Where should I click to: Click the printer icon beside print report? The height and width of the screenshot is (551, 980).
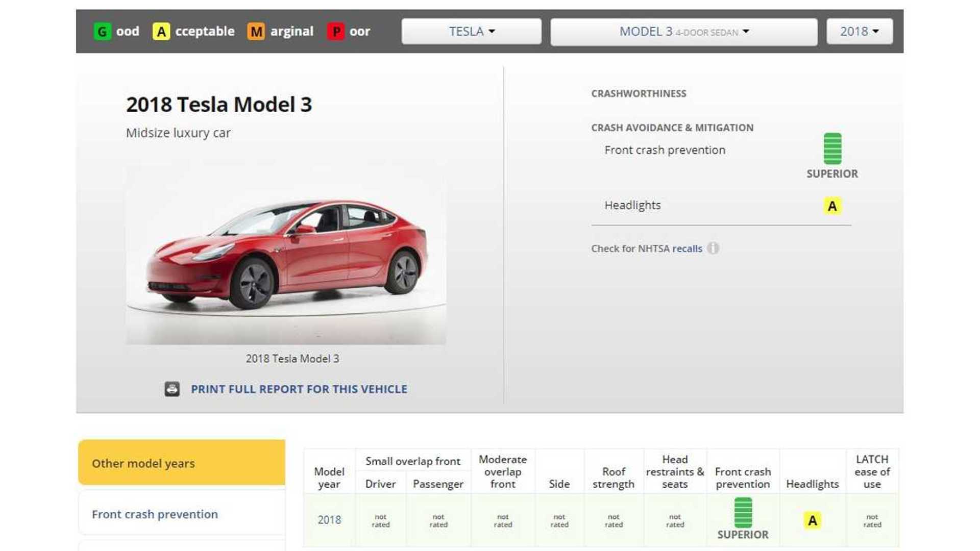coord(172,389)
